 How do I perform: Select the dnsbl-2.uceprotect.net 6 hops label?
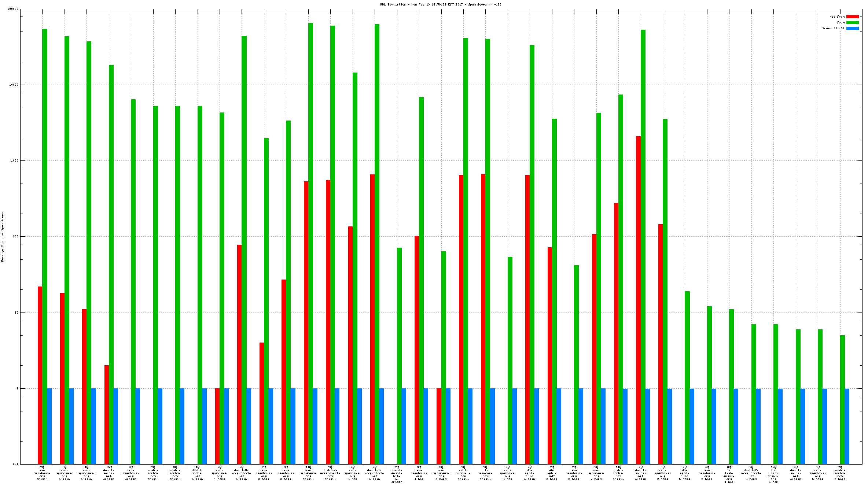(751, 473)
